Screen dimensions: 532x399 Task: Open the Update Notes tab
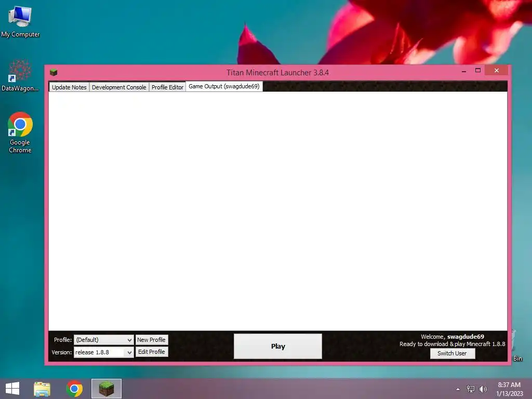[69, 87]
